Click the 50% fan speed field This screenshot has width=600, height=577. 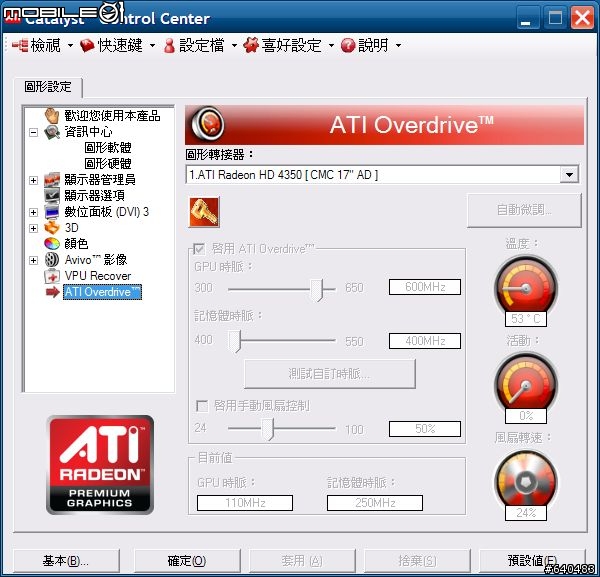(x=425, y=429)
